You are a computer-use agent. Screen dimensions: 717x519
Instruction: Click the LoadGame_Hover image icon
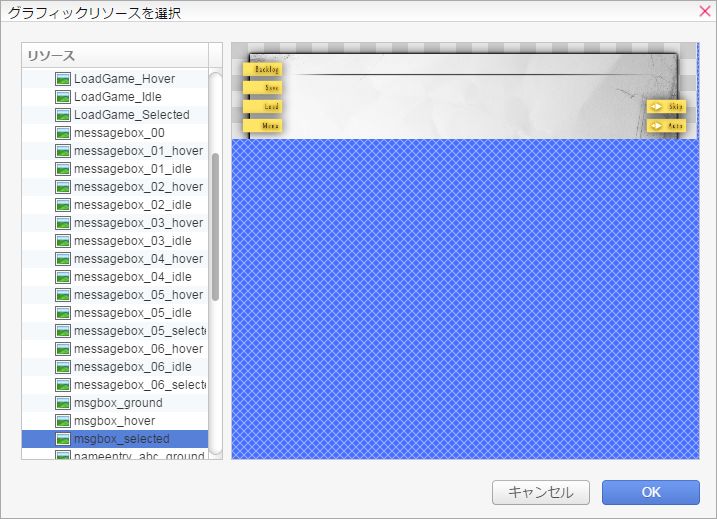tap(62, 79)
